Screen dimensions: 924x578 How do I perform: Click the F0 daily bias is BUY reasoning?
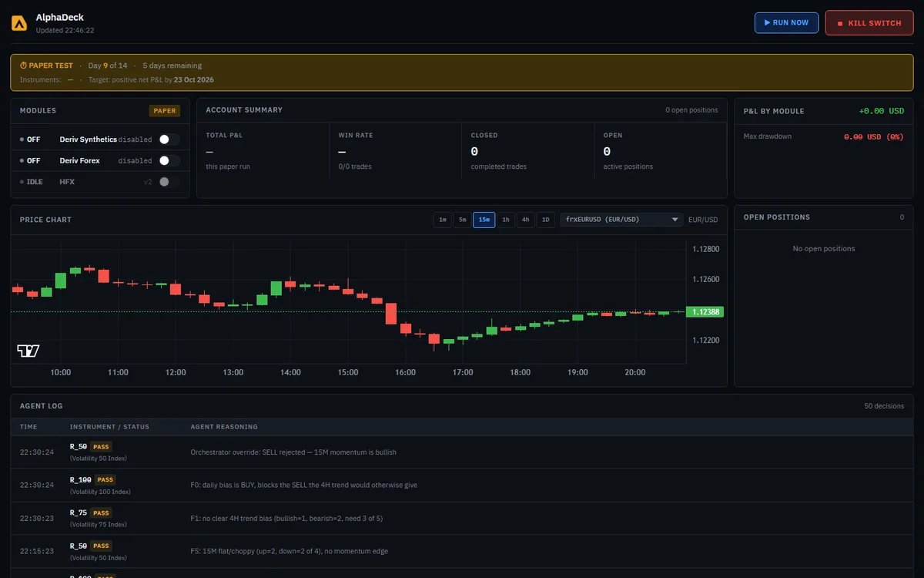pyautogui.click(x=304, y=485)
